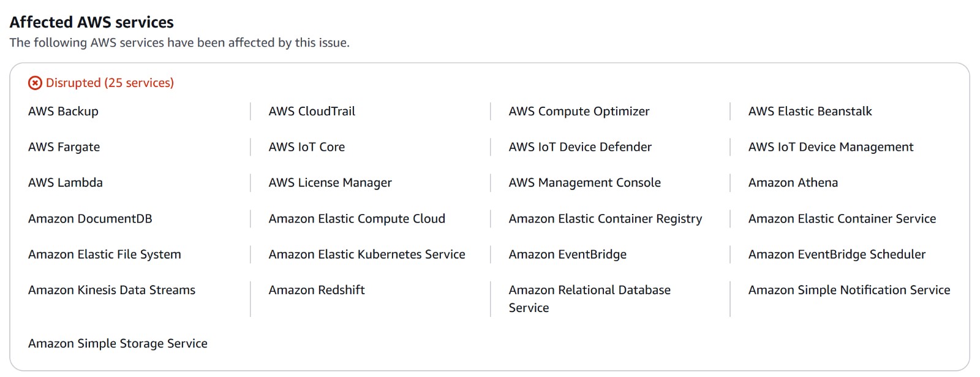This screenshot has width=980, height=377.
Task: Click Amazon DocumentDB service
Action: [90, 219]
